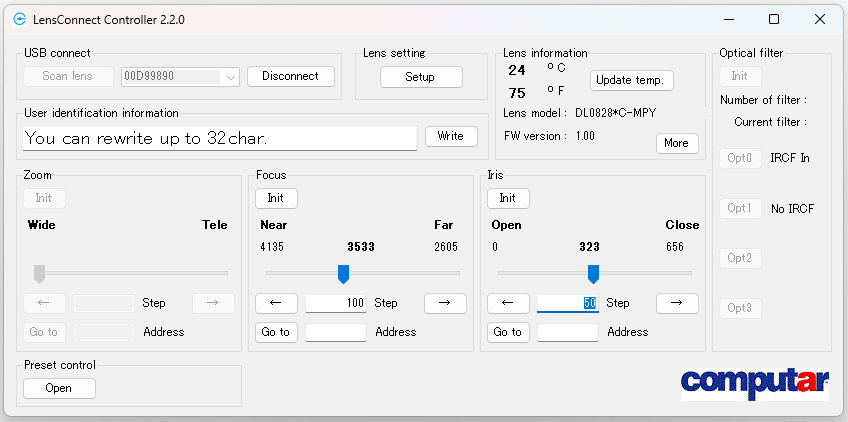The width and height of the screenshot is (848, 422).
Task: Click the Iris Address input field
Action: [x=567, y=332]
